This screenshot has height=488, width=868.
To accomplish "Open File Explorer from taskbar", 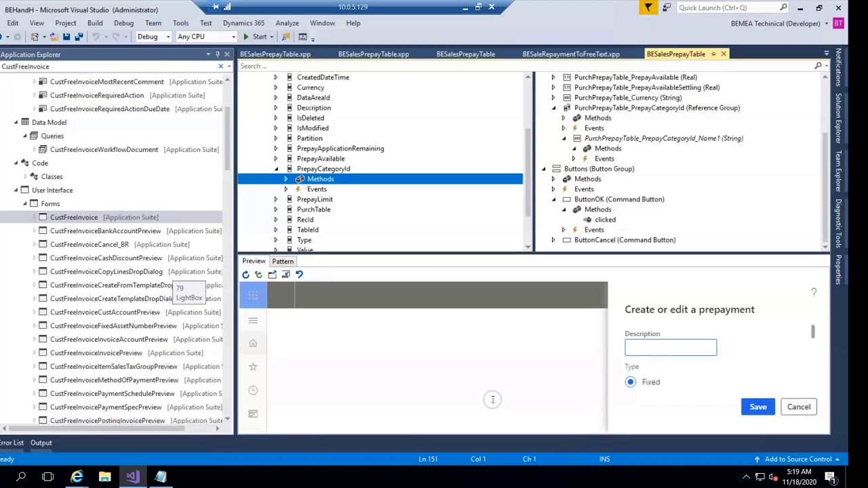I will point(104,477).
